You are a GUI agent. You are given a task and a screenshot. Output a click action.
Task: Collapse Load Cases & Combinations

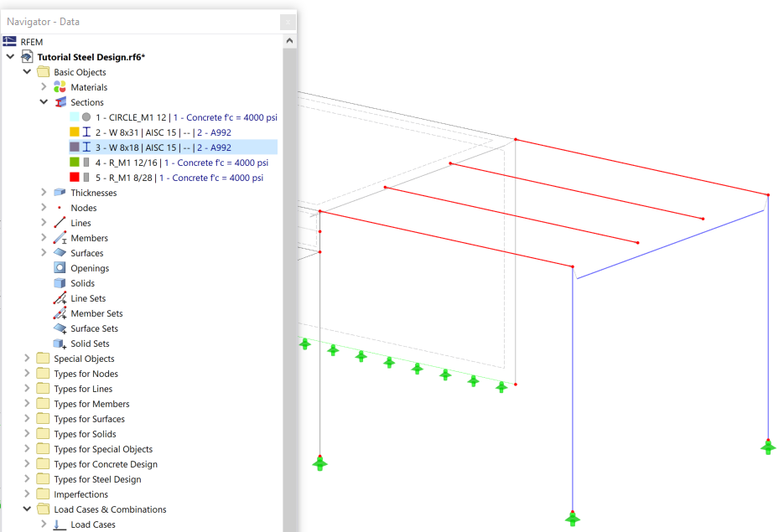[26, 509]
